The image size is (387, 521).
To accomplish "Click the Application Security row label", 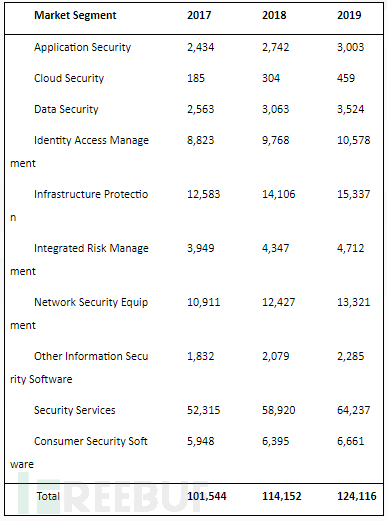I will [x=82, y=47].
